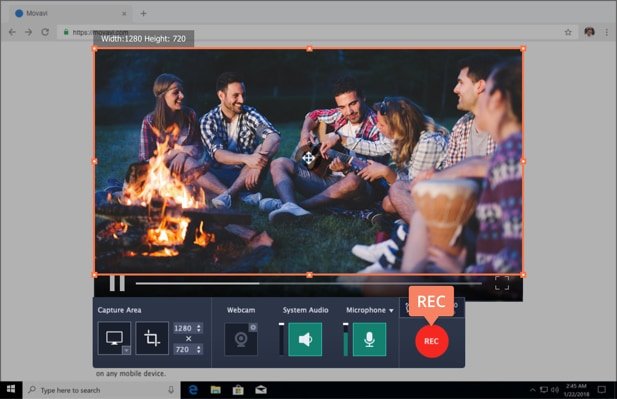Open File Explorer from taskbar
The width and height of the screenshot is (617, 399).
[x=216, y=390]
